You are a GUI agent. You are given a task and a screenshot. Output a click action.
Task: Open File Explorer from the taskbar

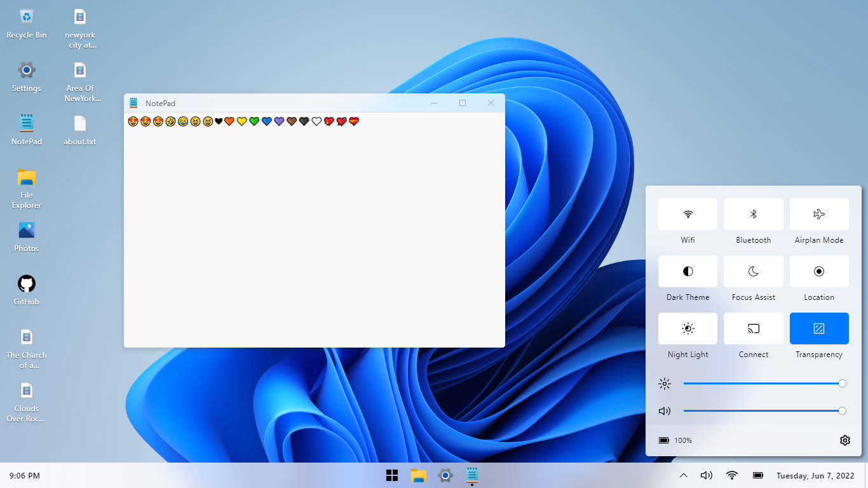[418, 475]
